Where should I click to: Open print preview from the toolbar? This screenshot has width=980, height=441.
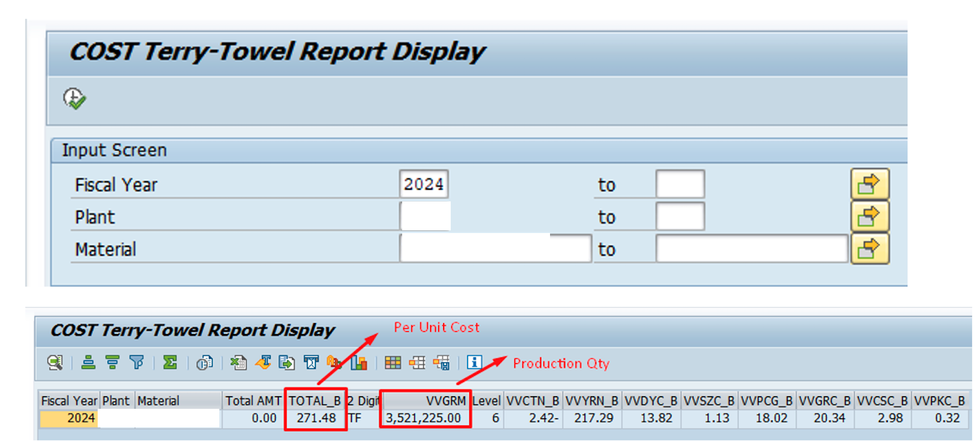tap(205, 362)
